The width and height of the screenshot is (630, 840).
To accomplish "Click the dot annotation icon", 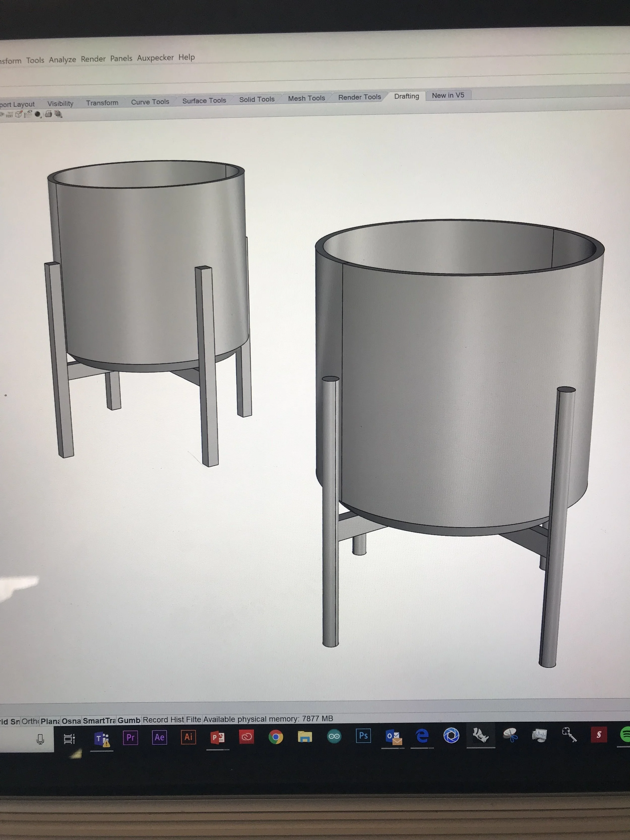I will pos(38,114).
